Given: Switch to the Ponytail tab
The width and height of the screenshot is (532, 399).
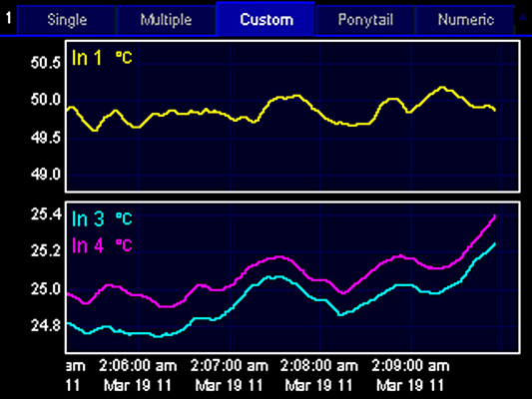Looking at the screenshot, I should click(365, 20).
